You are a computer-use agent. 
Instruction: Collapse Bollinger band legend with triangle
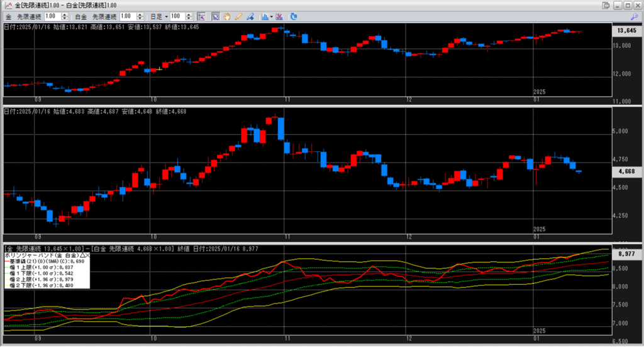tap(82, 255)
